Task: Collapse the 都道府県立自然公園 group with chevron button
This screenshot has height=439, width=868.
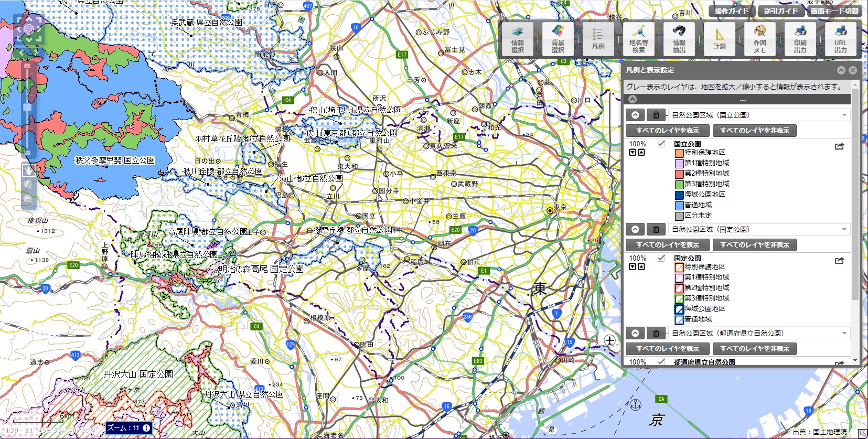Action: 635,333
